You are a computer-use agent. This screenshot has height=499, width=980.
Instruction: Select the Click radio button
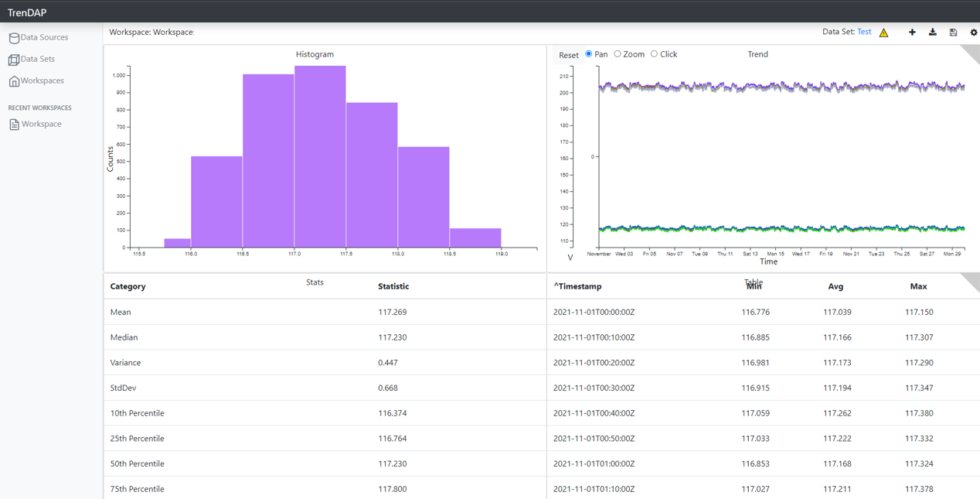(654, 54)
